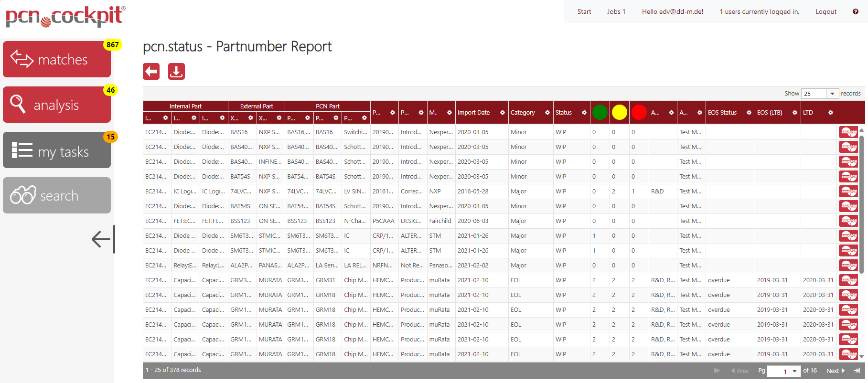This screenshot has width=868, height=383.
Task: Go to my tasks in the sidebar
Action: pos(57,150)
